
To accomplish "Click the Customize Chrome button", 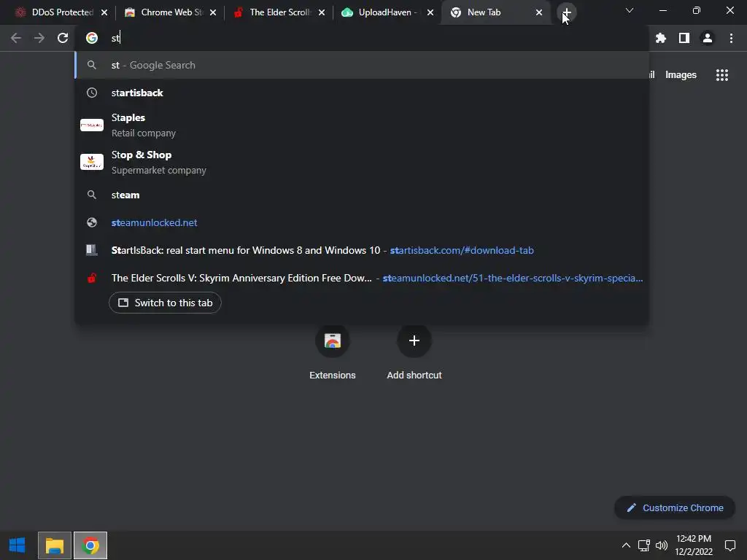I will tap(675, 507).
